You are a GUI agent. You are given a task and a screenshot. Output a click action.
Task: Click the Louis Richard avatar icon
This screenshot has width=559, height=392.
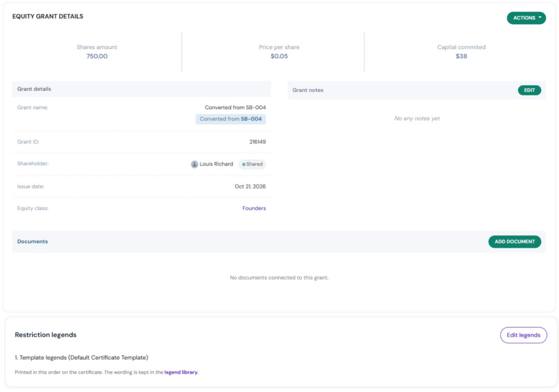click(x=194, y=164)
